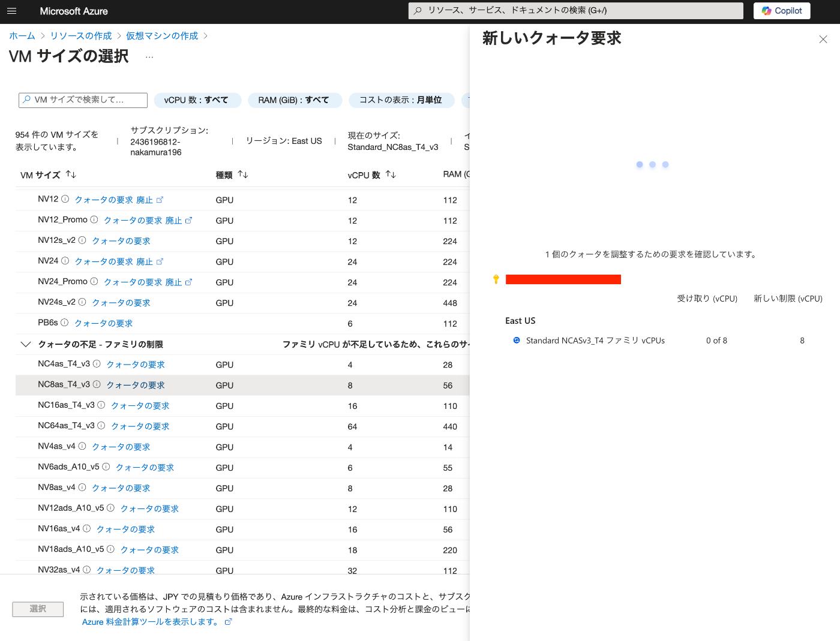This screenshot has width=840, height=641.
Task: Request quota for NC4as_T4_v3
Action: [x=136, y=364]
